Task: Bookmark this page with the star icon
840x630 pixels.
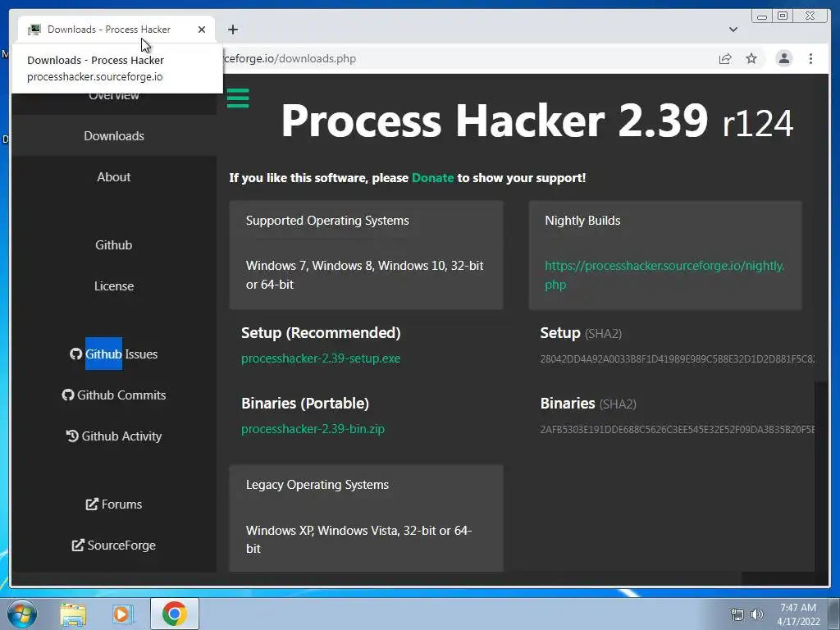Action: (751, 58)
